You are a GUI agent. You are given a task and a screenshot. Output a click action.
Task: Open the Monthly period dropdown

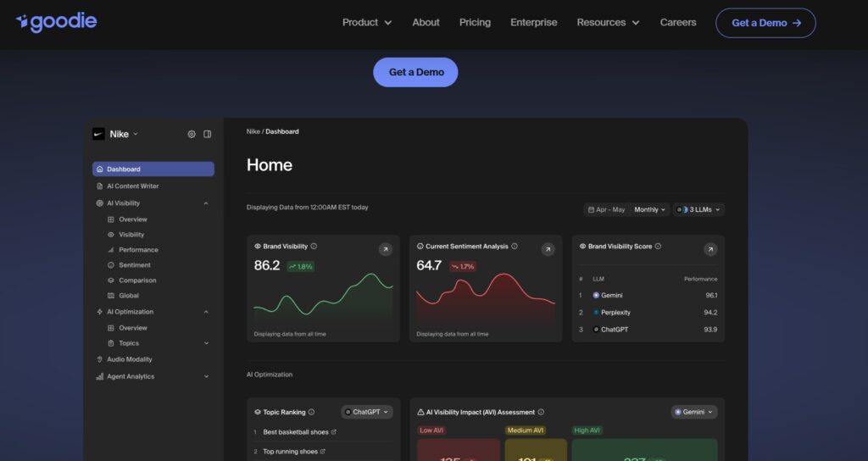coord(649,210)
